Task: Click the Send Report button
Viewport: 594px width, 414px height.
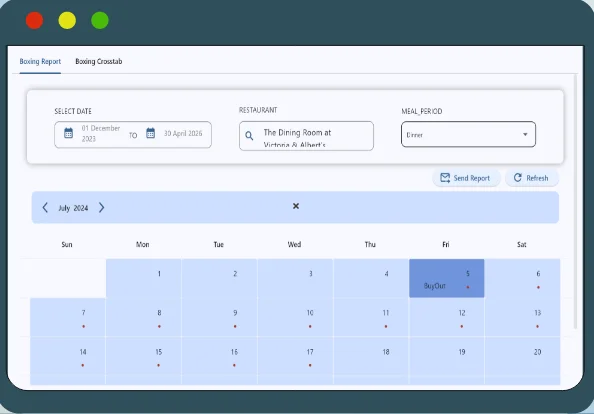Action: pos(466,178)
